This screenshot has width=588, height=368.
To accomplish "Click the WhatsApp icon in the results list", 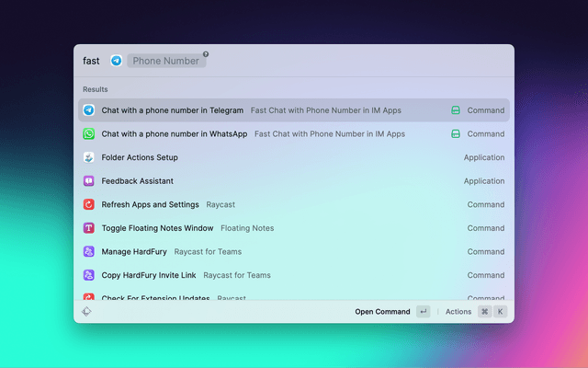I will [x=89, y=134].
